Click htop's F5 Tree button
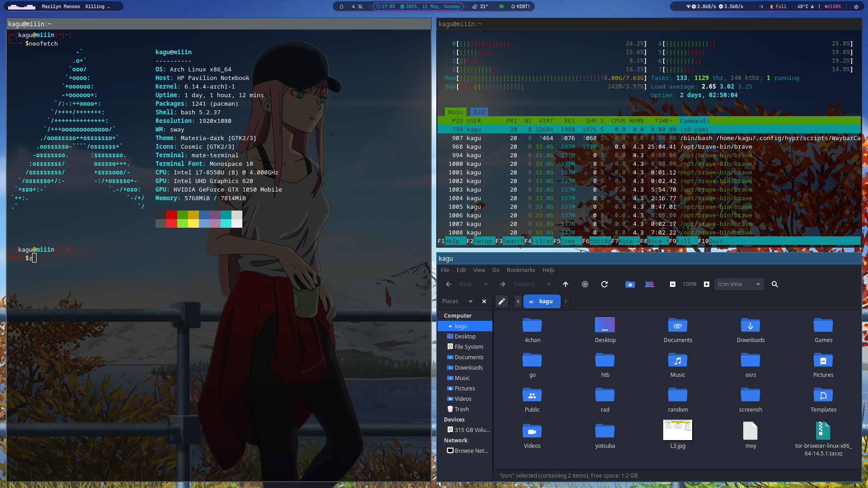This screenshot has height=488, width=868. click(x=568, y=241)
